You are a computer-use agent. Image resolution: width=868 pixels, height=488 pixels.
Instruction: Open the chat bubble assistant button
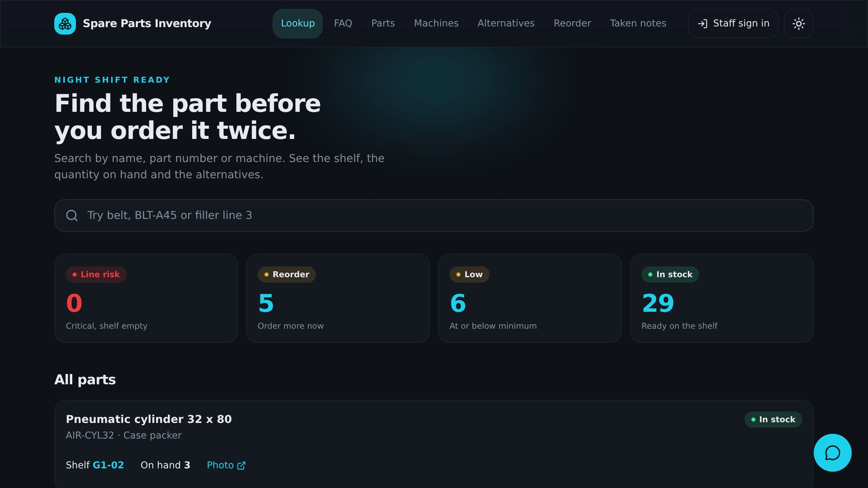click(832, 452)
